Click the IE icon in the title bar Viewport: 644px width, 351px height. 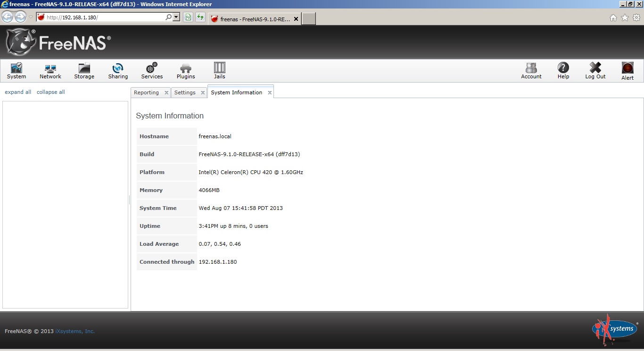point(5,4)
